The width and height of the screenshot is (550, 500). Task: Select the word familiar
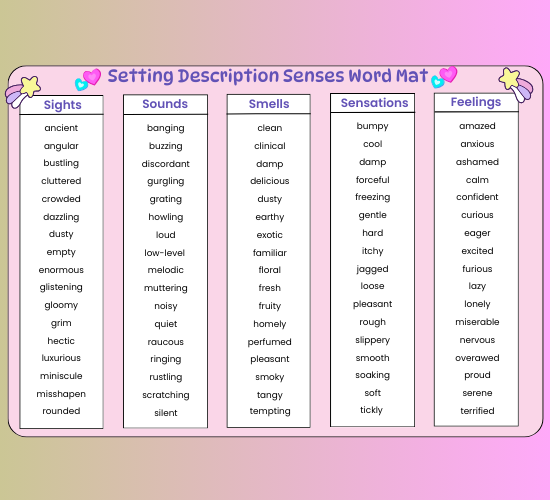[270, 253]
